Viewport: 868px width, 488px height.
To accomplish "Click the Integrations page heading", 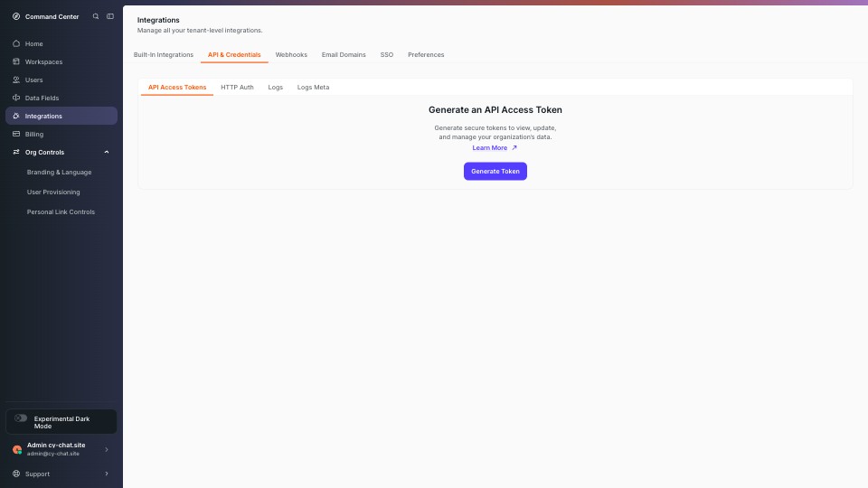I will pyautogui.click(x=158, y=20).
